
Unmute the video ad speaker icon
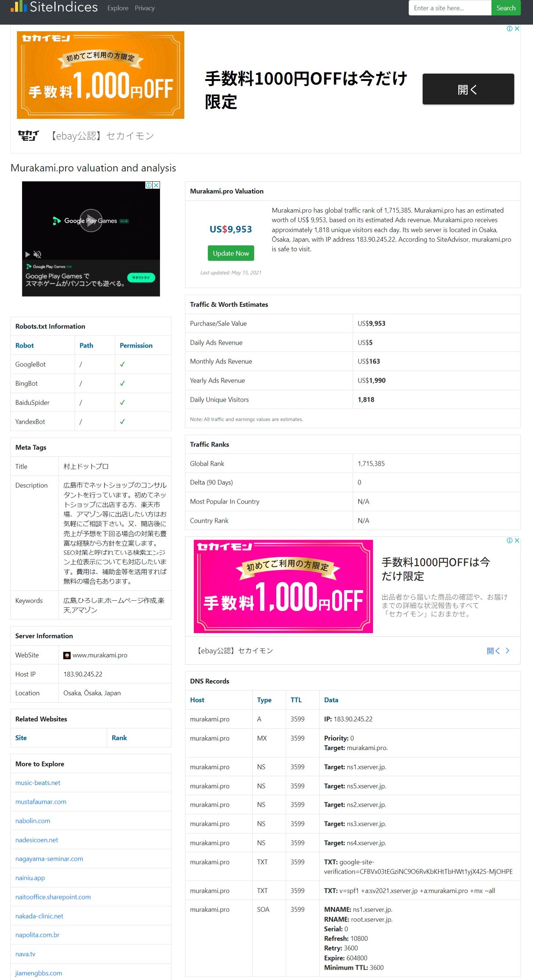[x=37, y=255]
